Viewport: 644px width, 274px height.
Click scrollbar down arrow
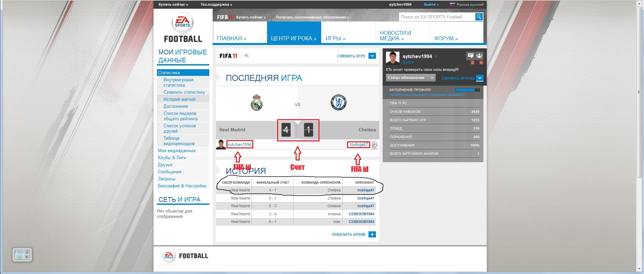click(x=640, y=269)
